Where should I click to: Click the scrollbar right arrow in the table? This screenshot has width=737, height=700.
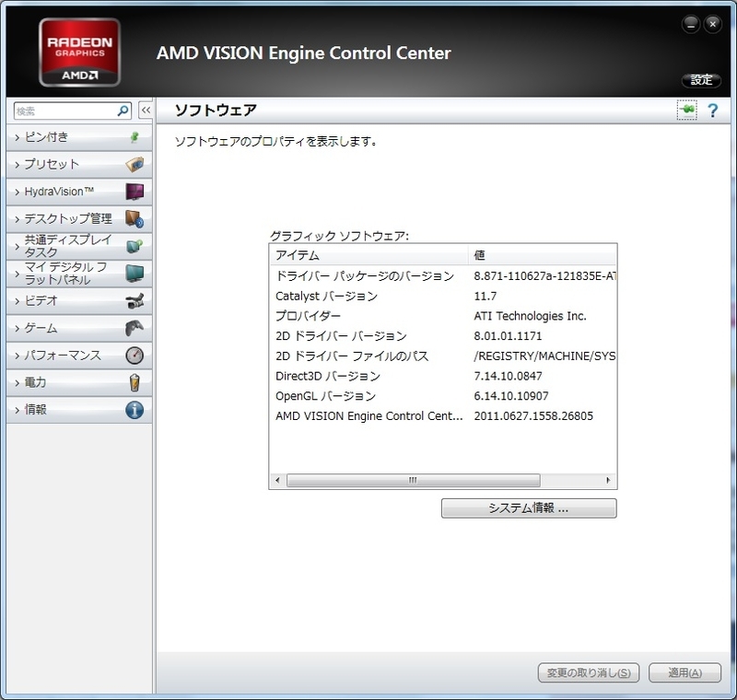pos(608,480)
